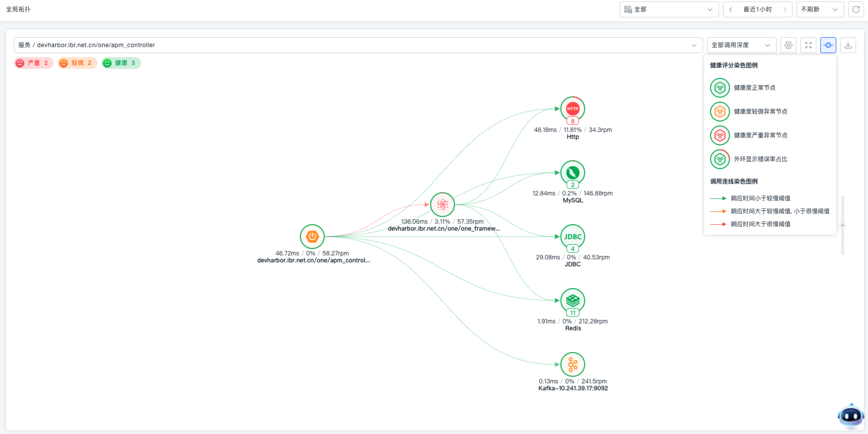
Task: Open topology settings gear icon
Action: tap(789, 45)
